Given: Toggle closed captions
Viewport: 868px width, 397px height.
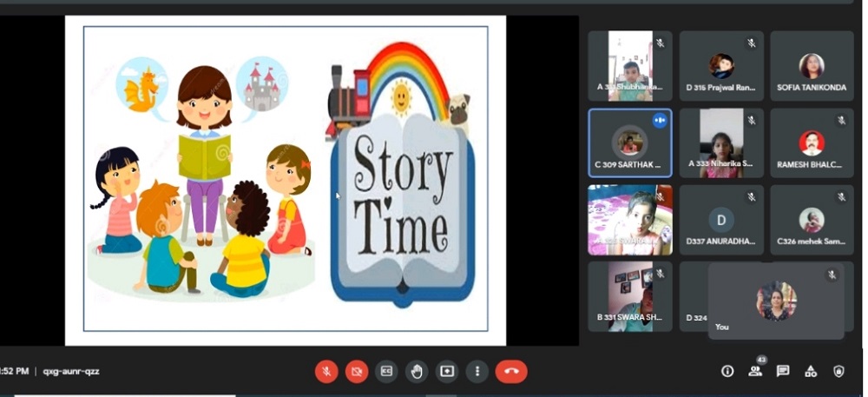Looking at the screenshot, I should [386, 372].
